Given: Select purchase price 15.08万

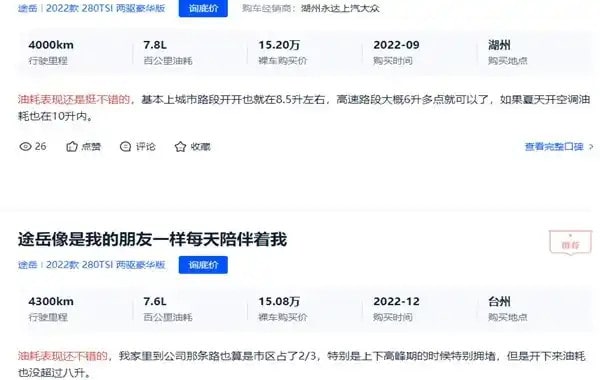Looking at the screenshot, I should [279, 302].
